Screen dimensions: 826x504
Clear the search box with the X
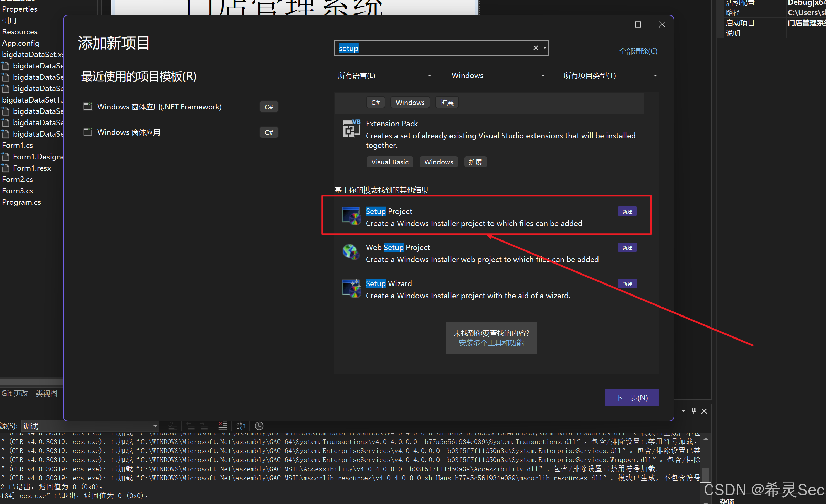pos(536,48)
